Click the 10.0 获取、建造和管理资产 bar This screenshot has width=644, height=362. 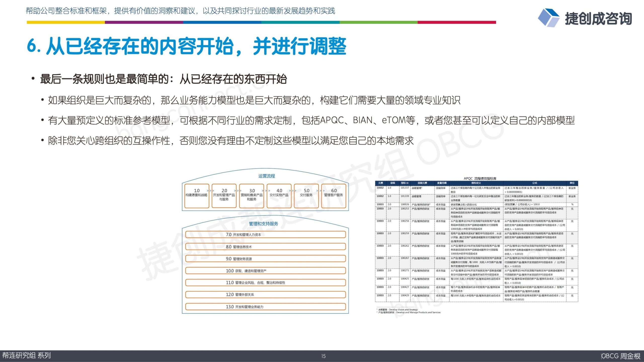(265, 271)
